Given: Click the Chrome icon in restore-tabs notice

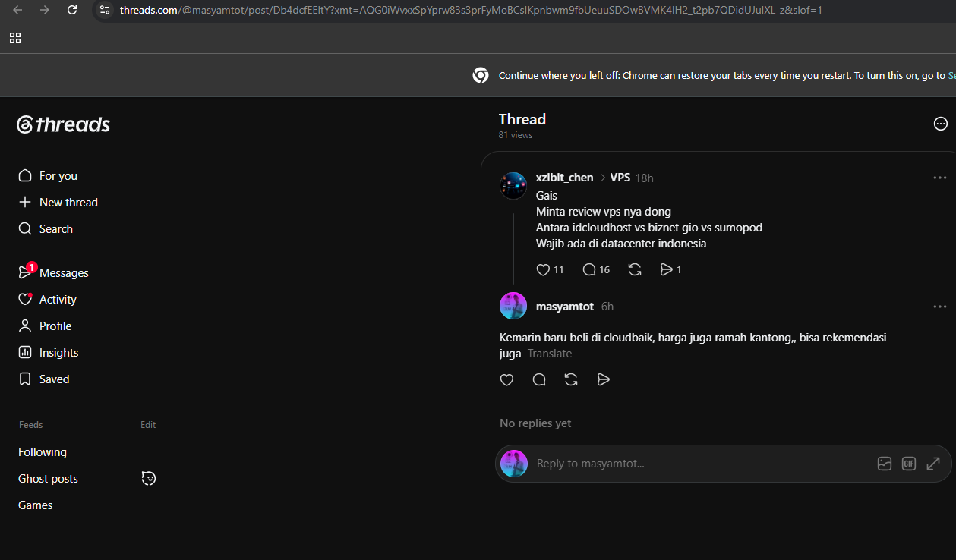Looking at the screenshot, I should pyautogui.click(x=481, y=75).
